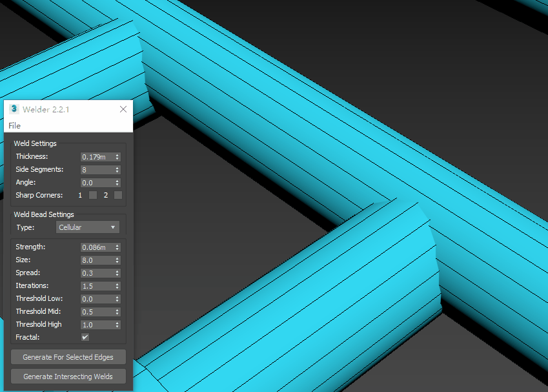Edit the Threshold Mid value field
Image resolution: width=548 pixels, height=392 pixels.
(x=97, y=312)
